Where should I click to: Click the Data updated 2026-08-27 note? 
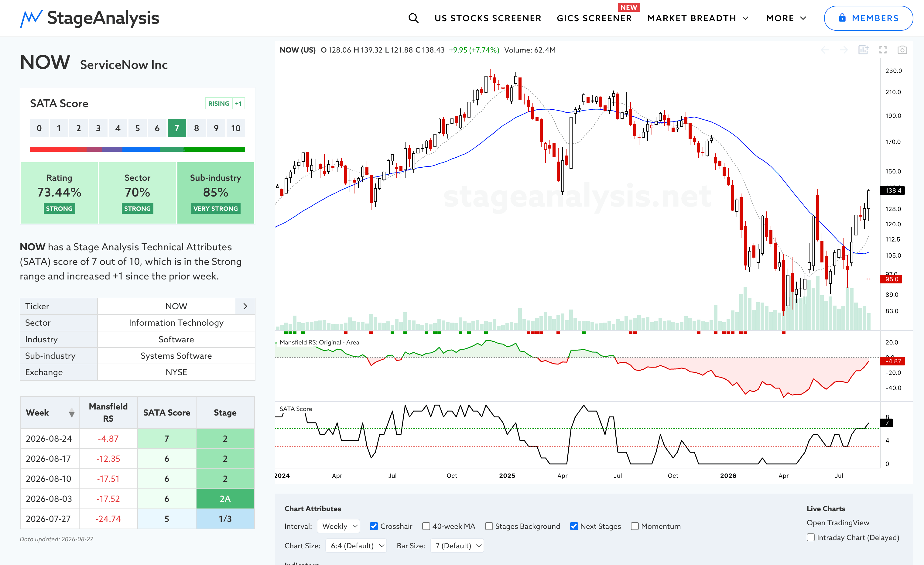56,539
